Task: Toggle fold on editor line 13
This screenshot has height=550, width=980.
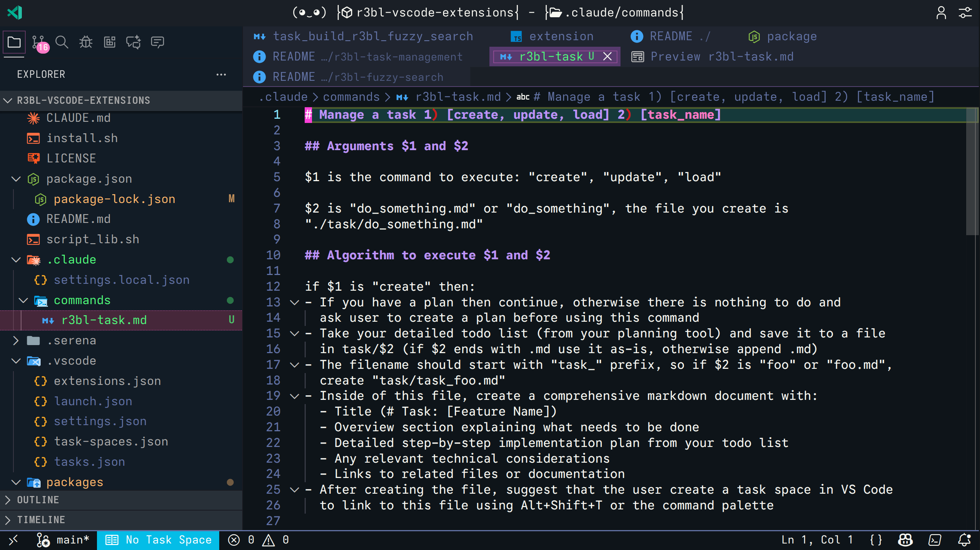Action: [294, 303]
